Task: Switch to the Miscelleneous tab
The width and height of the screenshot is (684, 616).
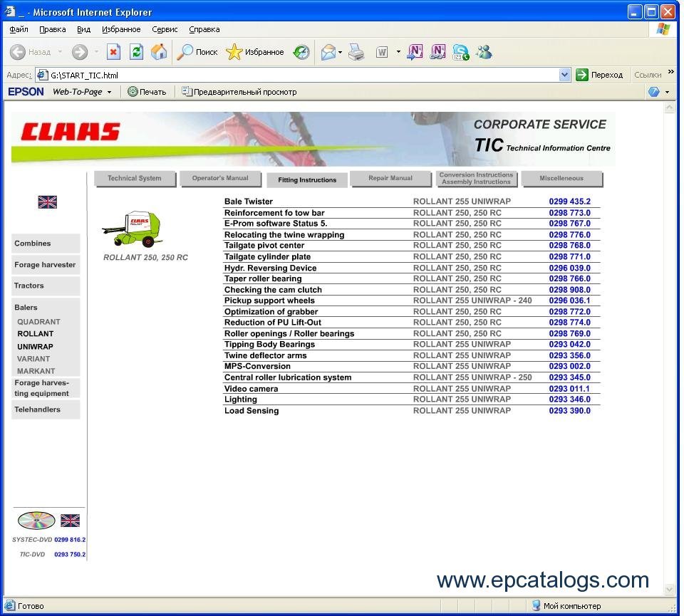Action: [561, 178]
